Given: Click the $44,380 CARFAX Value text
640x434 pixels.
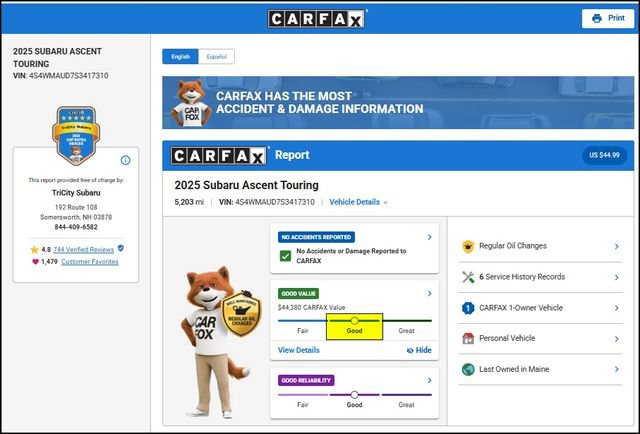Looking at the screenshot, I should point(311,307).
